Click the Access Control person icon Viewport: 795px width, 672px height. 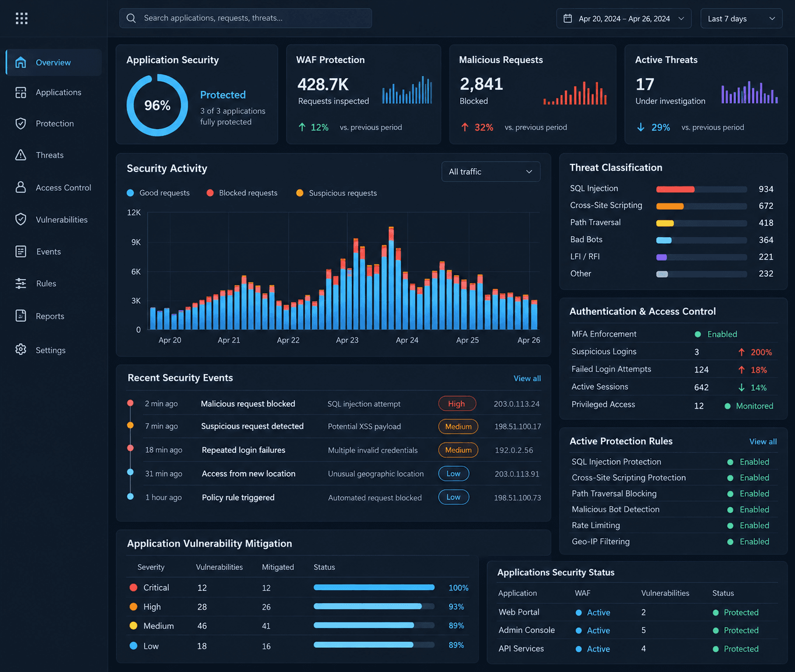point(21,187)
